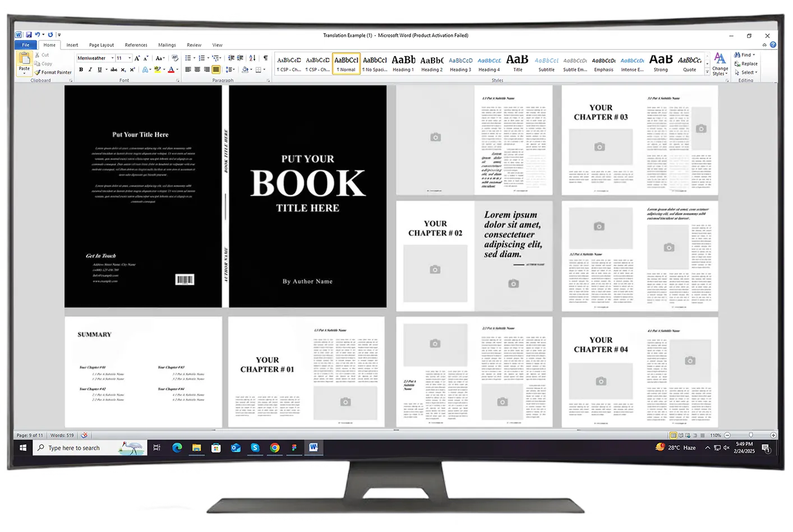
Task: Switch to the Page Layout tab
Action: (102, 45)
